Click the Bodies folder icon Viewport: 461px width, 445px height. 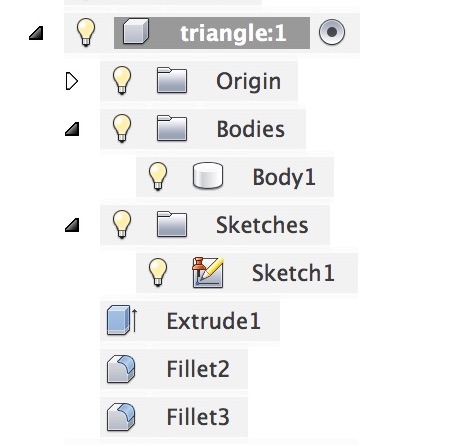[x=172, y=128]
